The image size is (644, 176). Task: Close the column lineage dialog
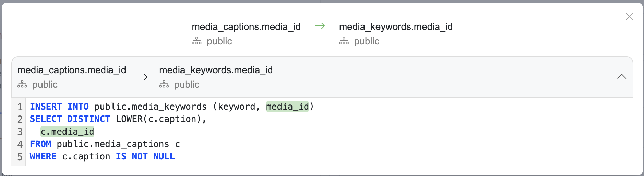pos(629,16)
